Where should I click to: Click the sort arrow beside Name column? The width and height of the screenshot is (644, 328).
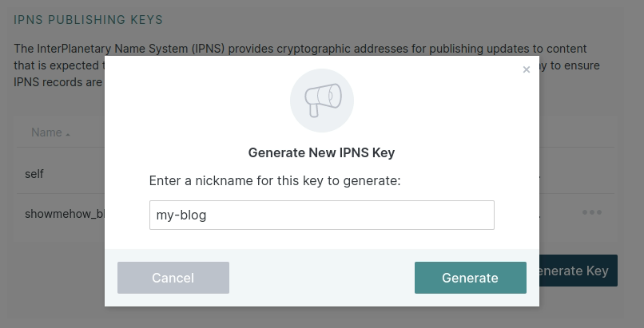pyautogui.click(x=68, y=134)
